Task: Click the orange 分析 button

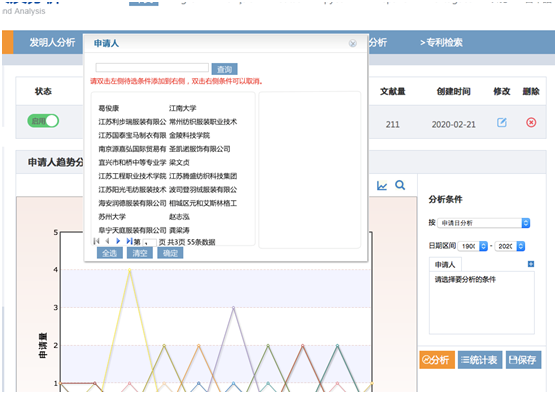Action: (x=437, y=360)
